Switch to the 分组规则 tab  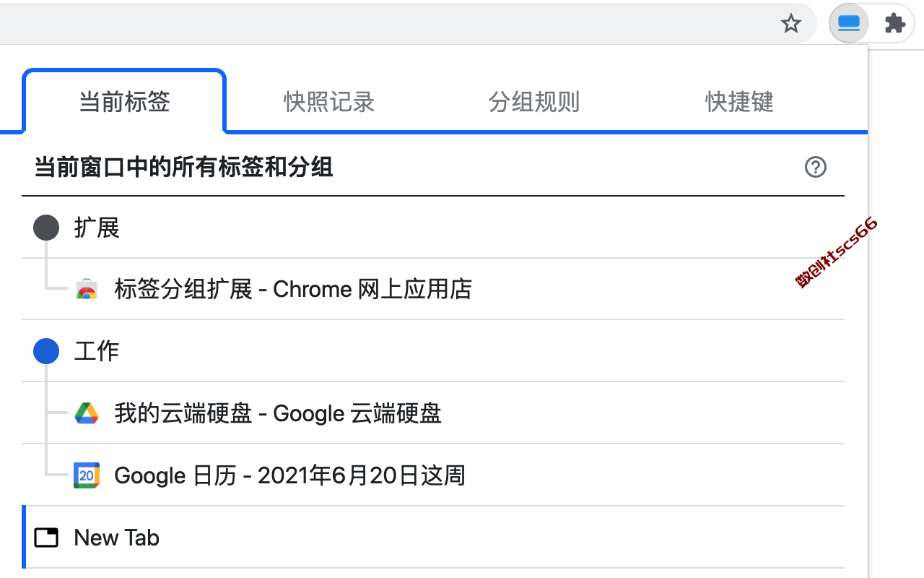pos(534,102)
